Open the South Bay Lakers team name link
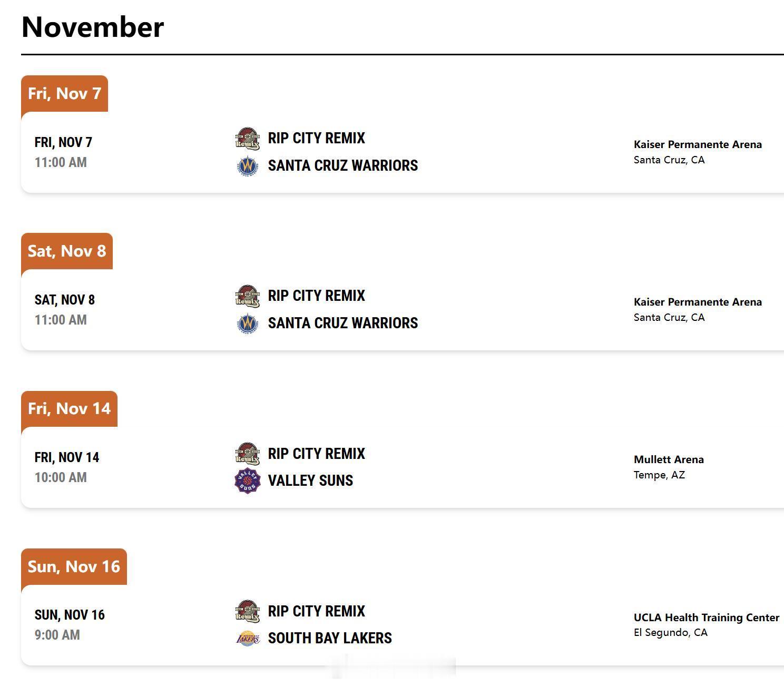 click(x=330, y=638)
